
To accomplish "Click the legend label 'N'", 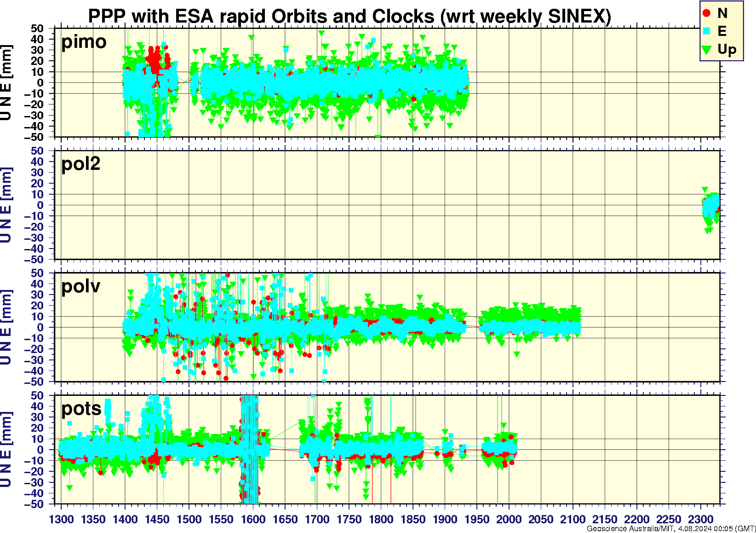I will (722, 13).
